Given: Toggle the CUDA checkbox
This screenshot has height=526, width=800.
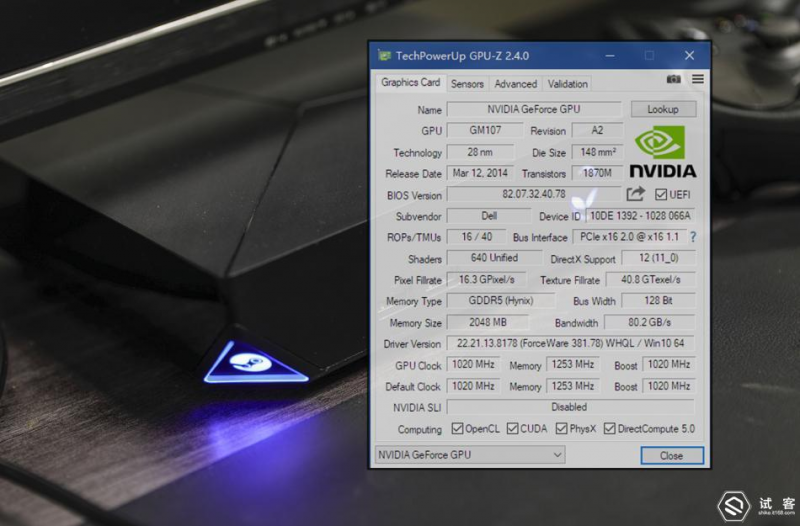Looking at the screenshot, I should click(512, 429).
